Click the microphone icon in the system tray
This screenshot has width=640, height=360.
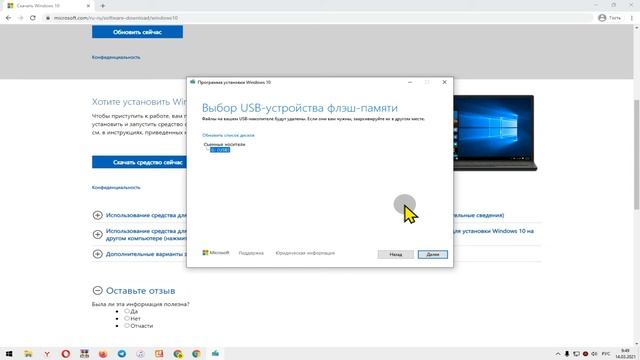tap(567, 354)
